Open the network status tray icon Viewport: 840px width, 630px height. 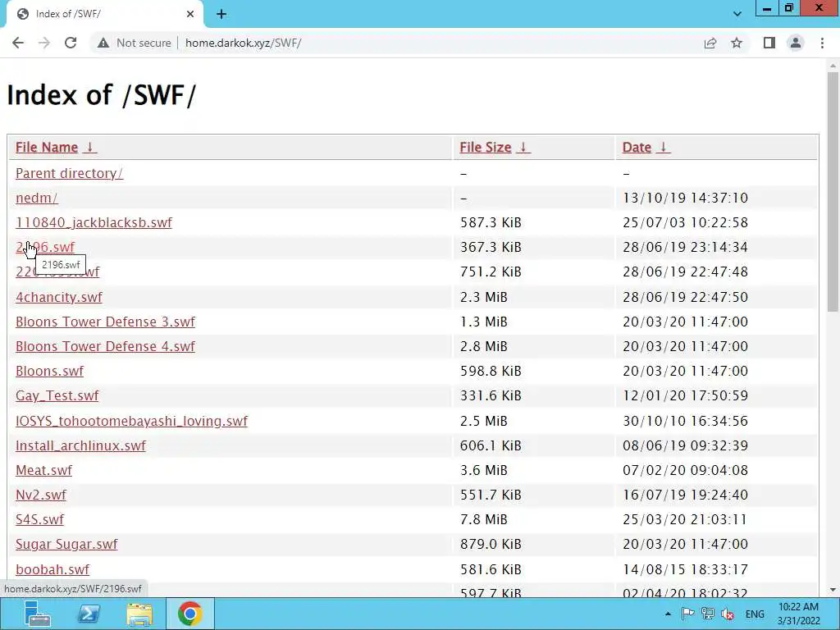coord(708,614)
